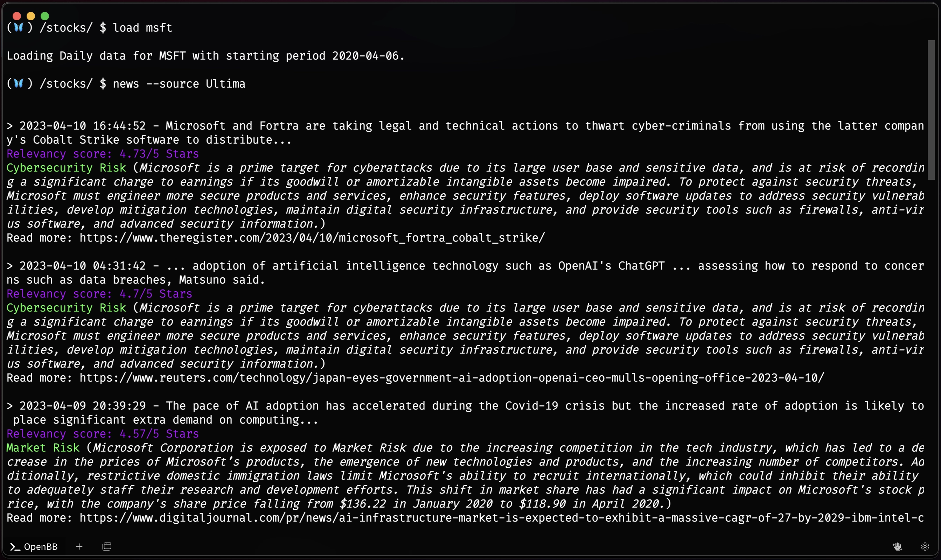Click the butterfly icon before the news command
This screenshot has width=941, height=560.
tap(19, 83)
